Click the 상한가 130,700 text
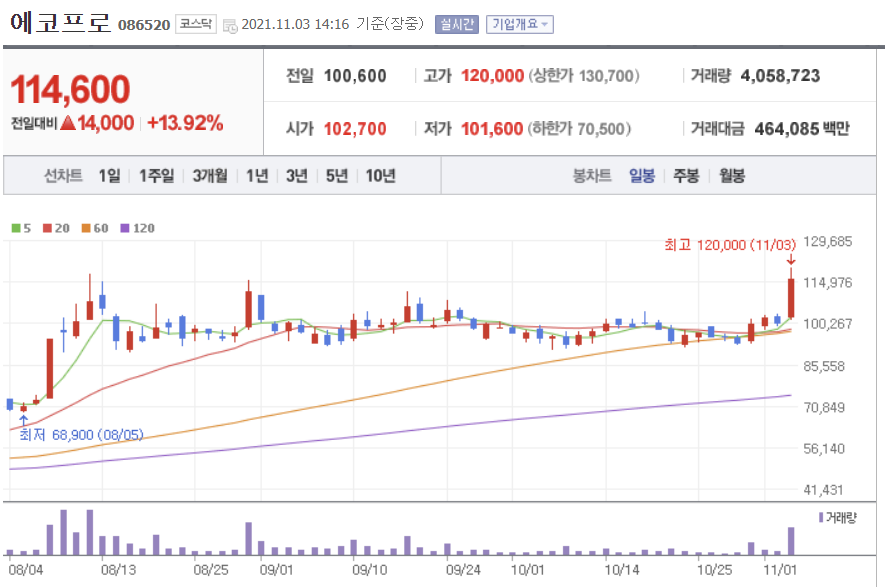The height and width of the screenshot is (587, 885). coord(584,76)
